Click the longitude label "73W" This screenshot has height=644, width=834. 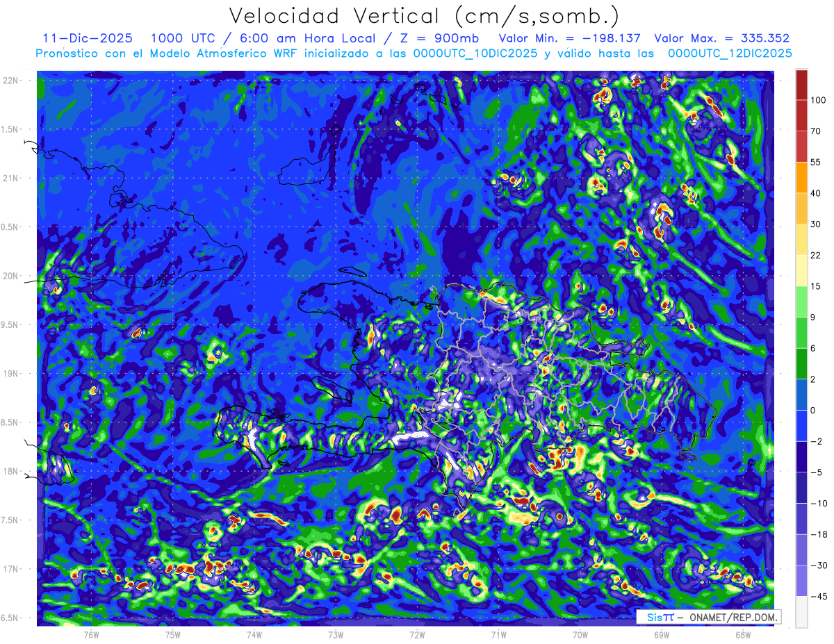click(336, 635)
